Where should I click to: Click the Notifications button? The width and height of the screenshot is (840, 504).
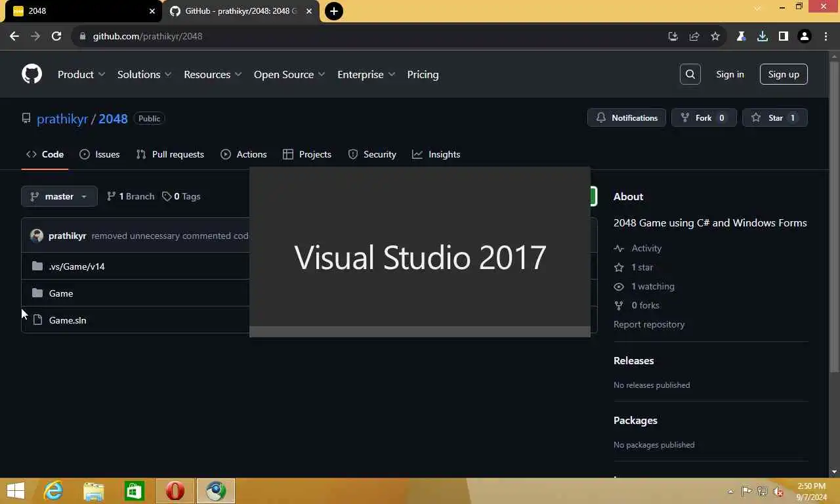point(627,117)
